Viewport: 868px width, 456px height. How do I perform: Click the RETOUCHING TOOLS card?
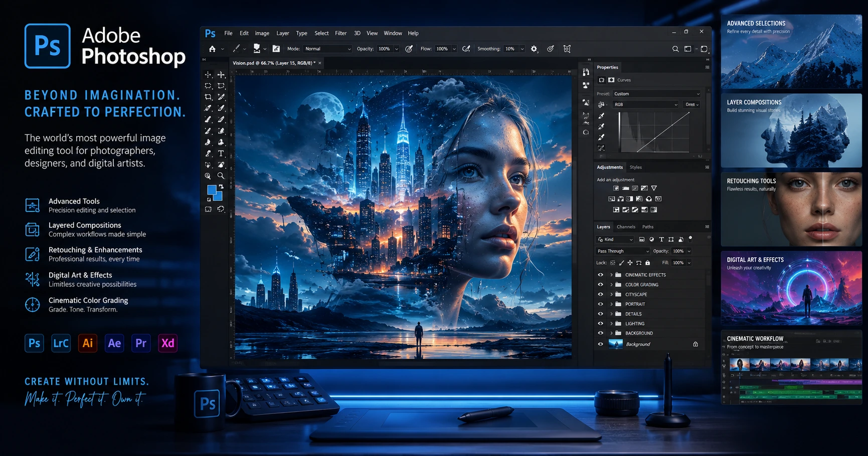791,209
